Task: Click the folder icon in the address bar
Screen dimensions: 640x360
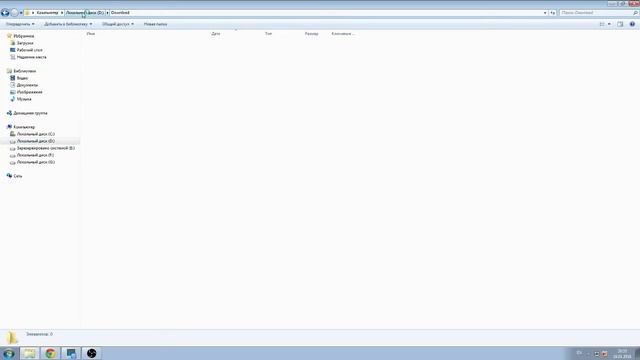Action: 27,13
